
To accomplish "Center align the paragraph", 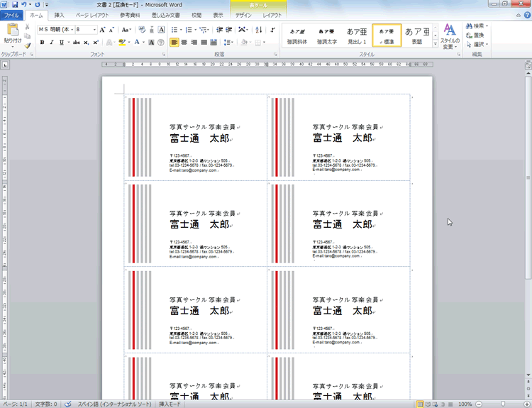I will pos(184,43).
